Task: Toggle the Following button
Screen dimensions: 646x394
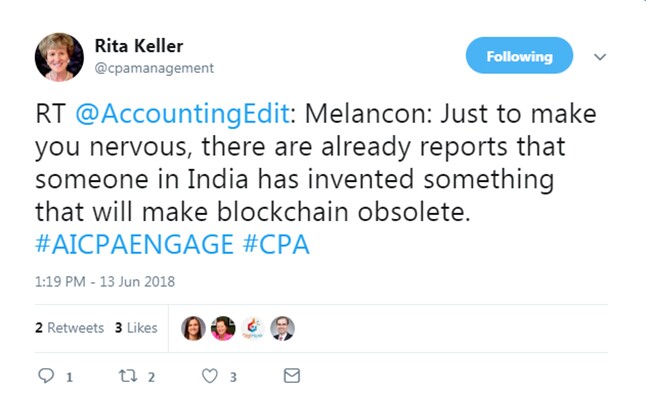Action: tap(519, 56)
